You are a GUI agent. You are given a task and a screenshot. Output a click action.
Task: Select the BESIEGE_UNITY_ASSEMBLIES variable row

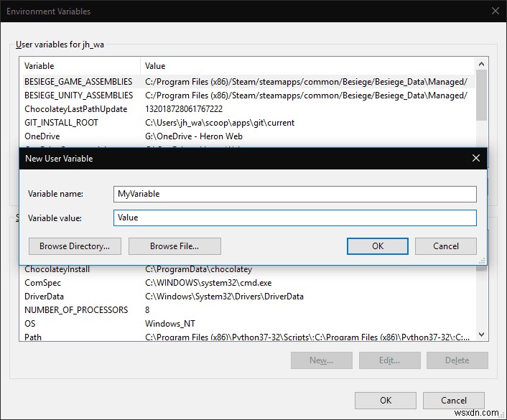(249, 95)
